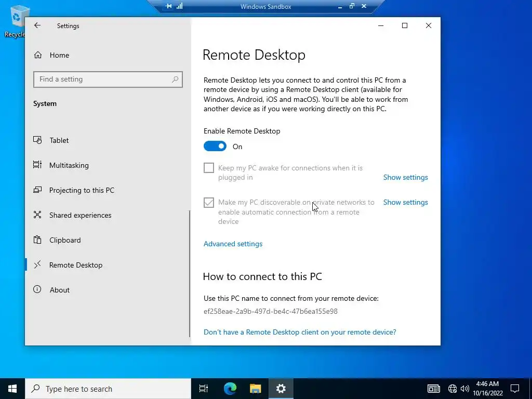532x399 pixels.
Task: Maximize the Settings window
Action: click(404, 25)
